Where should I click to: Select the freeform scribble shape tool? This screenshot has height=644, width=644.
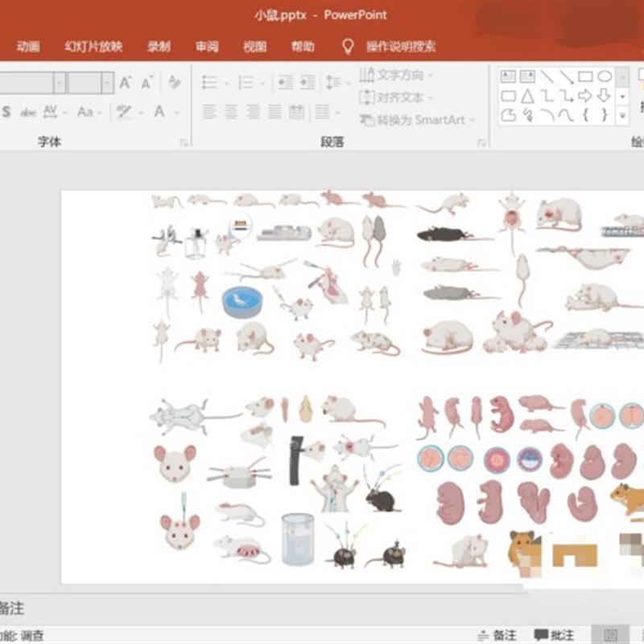[x=529, y=114]
